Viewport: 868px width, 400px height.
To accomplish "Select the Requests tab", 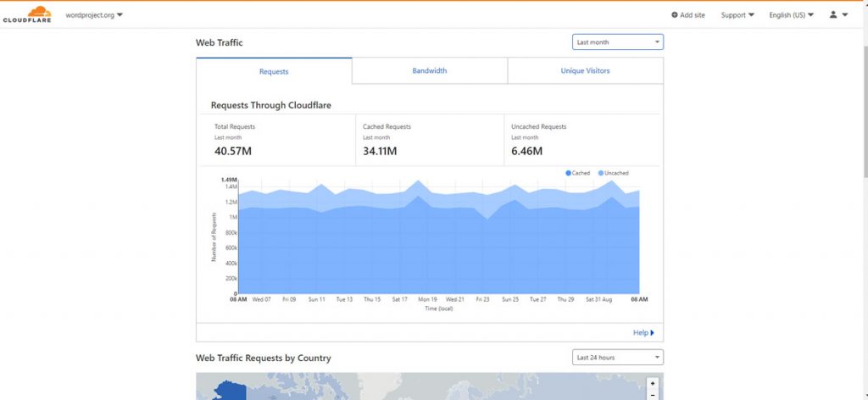I will 274,72.
